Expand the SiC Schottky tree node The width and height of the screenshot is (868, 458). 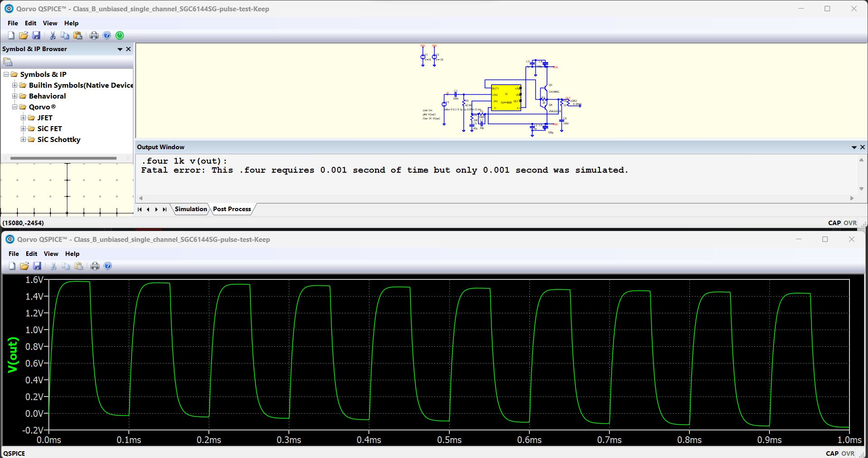coord(24,139)
